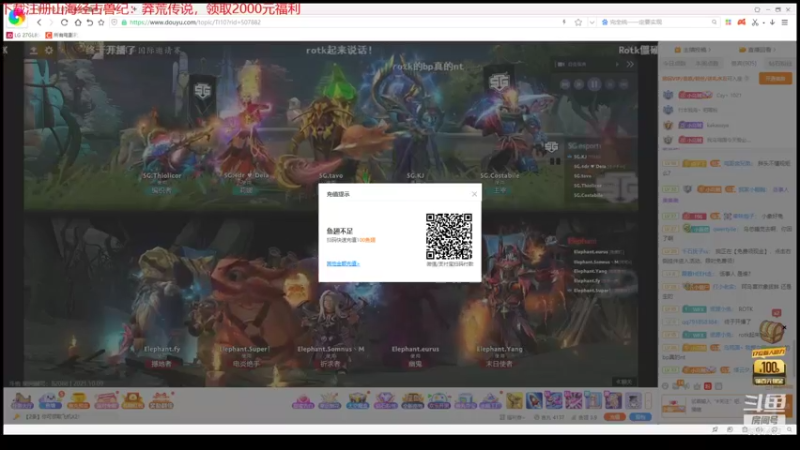Viewport: 800px width, 450px height.
Task: Open the colorful apps grid extension
Action: pyautogui.click(x=728, y=22)
